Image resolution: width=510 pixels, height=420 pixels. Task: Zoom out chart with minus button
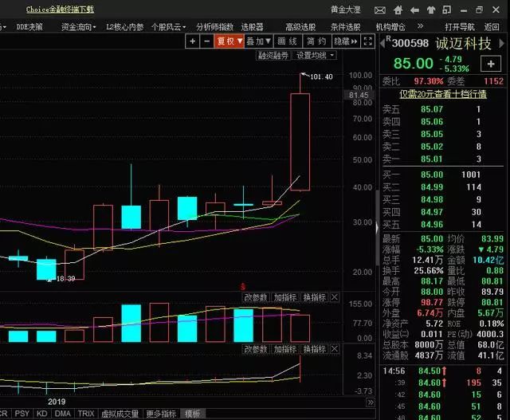(x=207, y=41)
